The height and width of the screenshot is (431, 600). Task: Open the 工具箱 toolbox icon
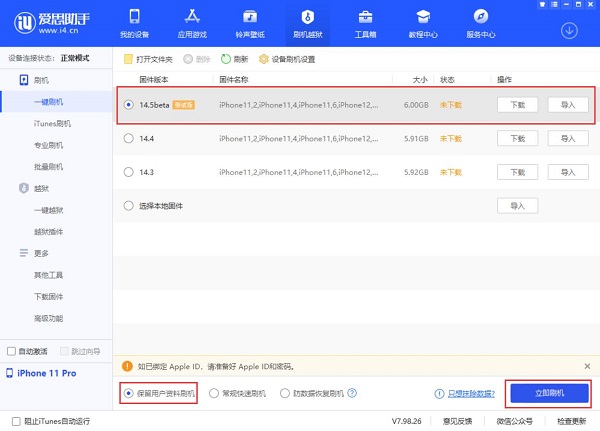click(366, 22)
